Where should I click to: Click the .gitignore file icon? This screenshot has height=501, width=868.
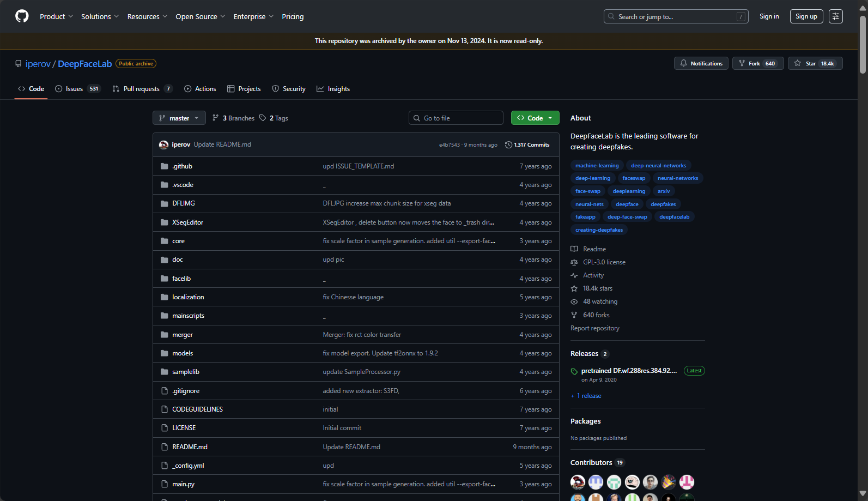point(164,391)
